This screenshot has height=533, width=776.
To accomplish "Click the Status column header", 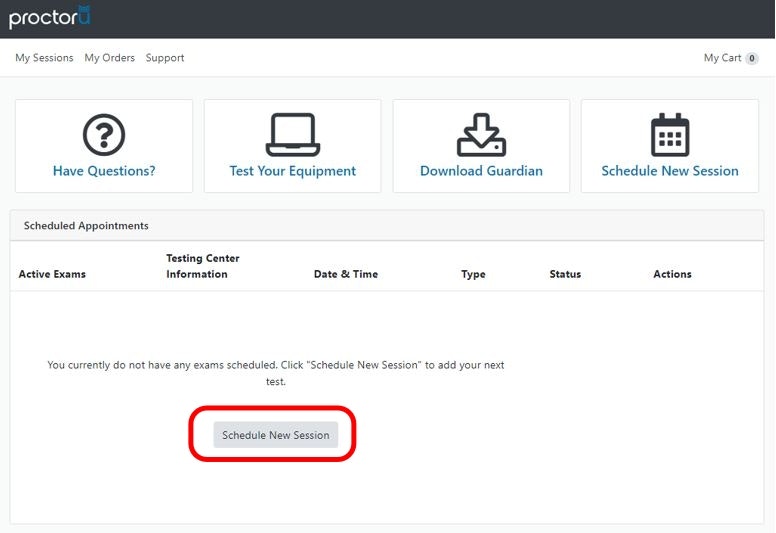I will click(x=565, y=274).
